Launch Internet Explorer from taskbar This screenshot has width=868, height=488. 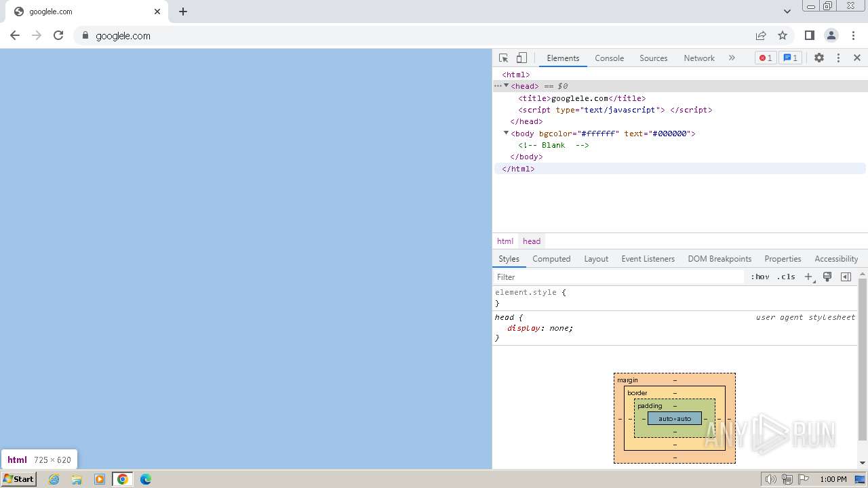[54, 479]
